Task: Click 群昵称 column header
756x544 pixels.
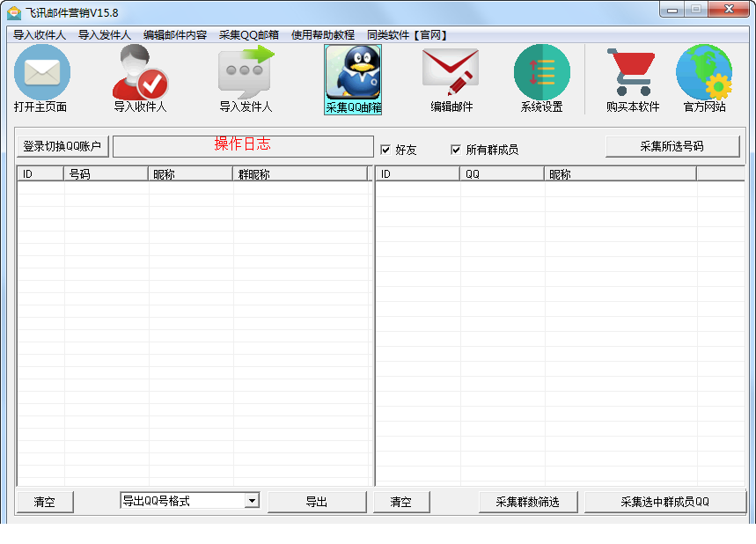Action: [x=300, y=174]
